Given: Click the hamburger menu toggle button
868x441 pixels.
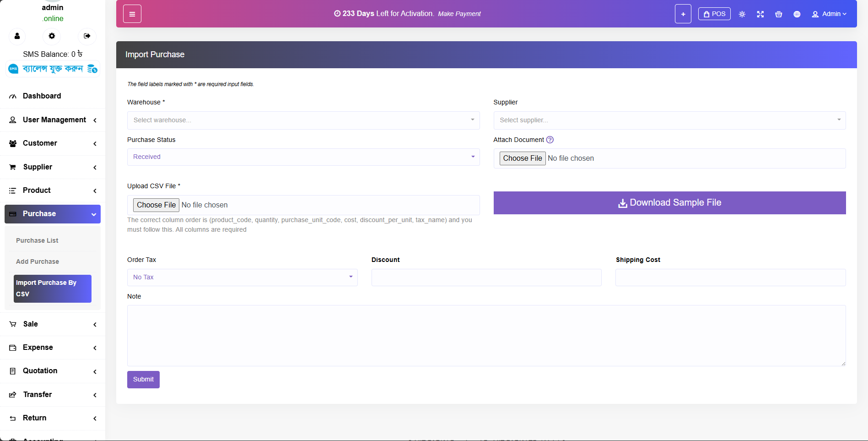Looking at the screenshot, I should (x=132, y=14).
